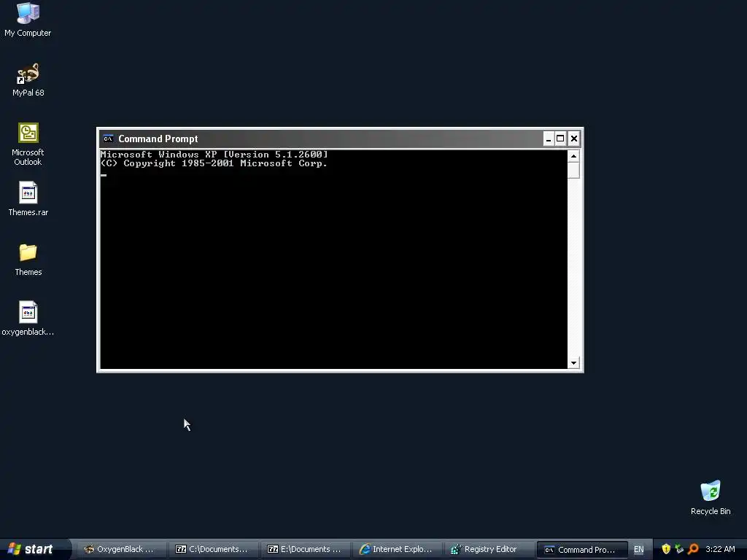Click the EN language indicator in taskbar

coord(639,550)
